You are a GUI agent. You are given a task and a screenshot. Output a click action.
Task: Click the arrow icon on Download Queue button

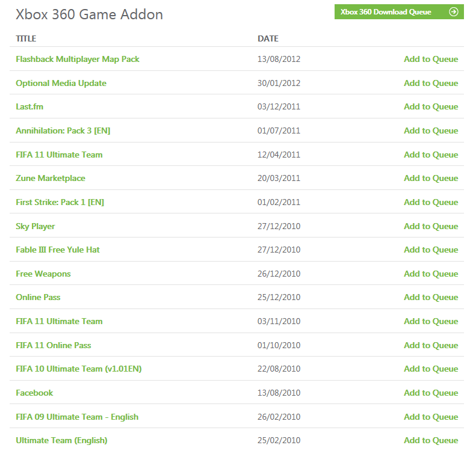454,12
